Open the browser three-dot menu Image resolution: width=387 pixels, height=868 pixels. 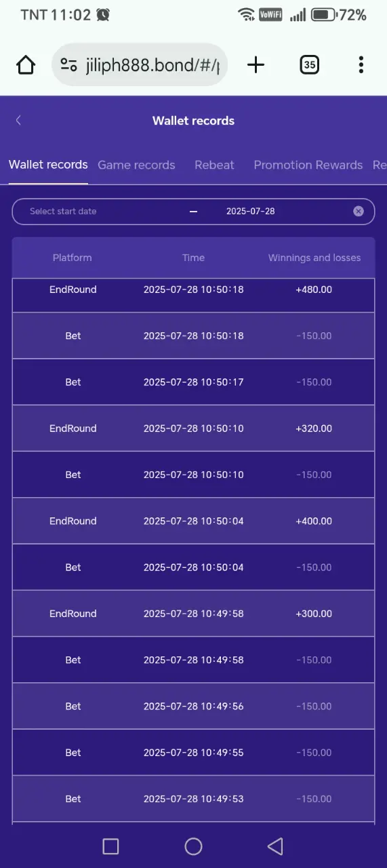[x=361, y=65]
